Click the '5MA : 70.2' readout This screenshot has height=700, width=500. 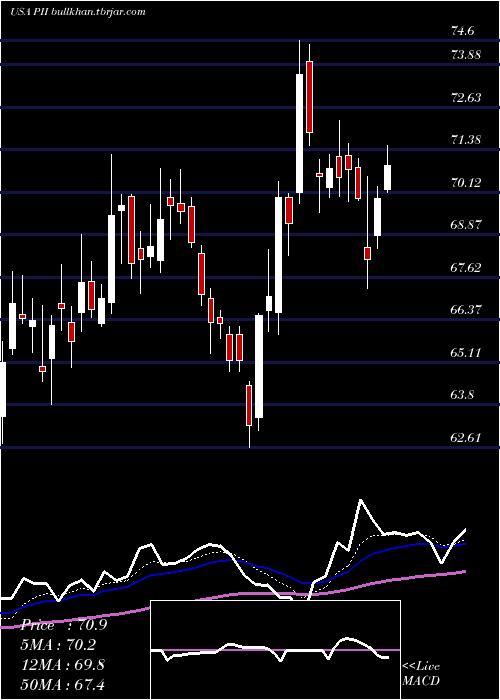pyautogui.click(x=58, y=645)
